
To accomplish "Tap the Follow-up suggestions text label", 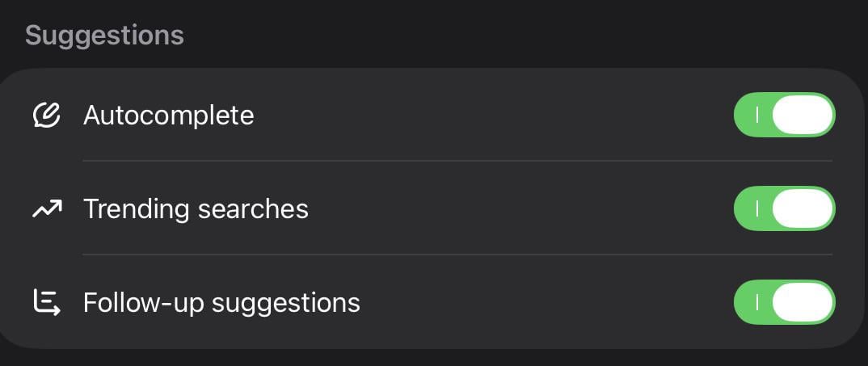I will (221, 303).
